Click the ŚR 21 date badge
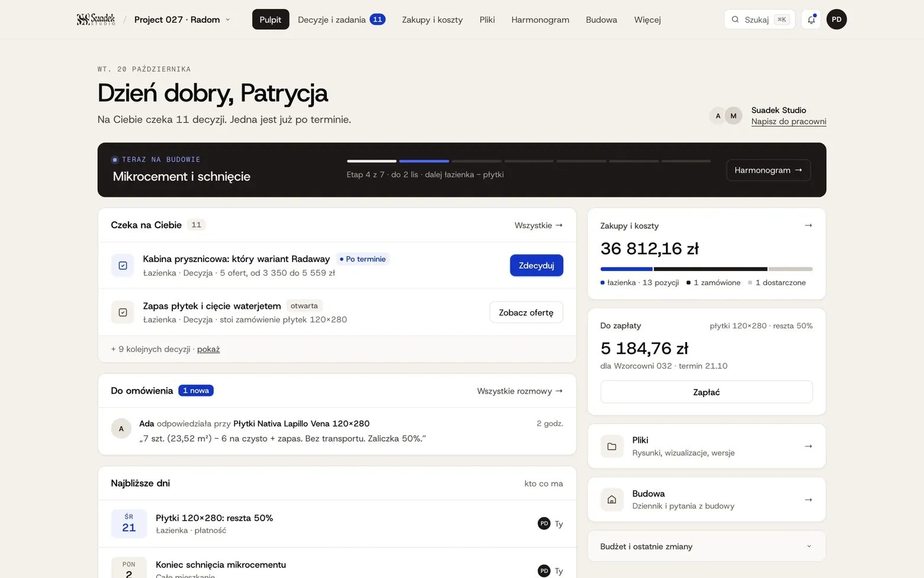This screenshot has height=578, width=924. click(129, 523)
